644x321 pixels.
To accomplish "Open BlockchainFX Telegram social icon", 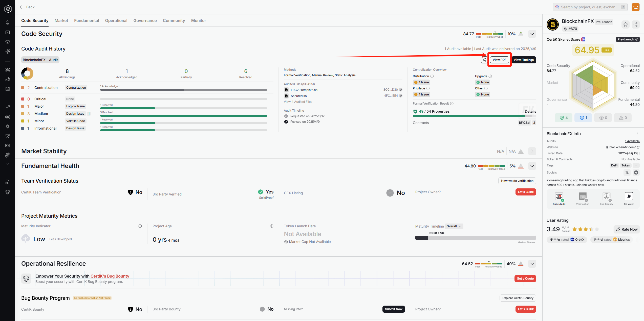I will click(636, 172).
